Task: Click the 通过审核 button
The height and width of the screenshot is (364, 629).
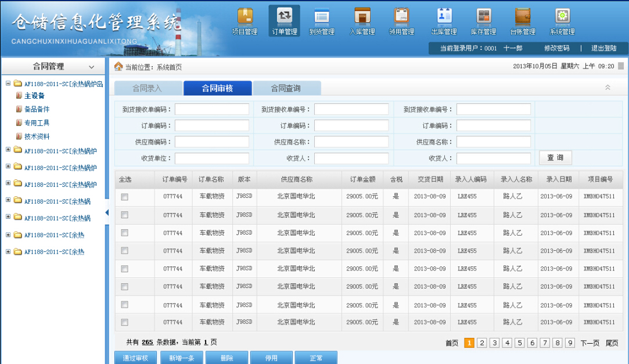Action: tap(135, 358)
